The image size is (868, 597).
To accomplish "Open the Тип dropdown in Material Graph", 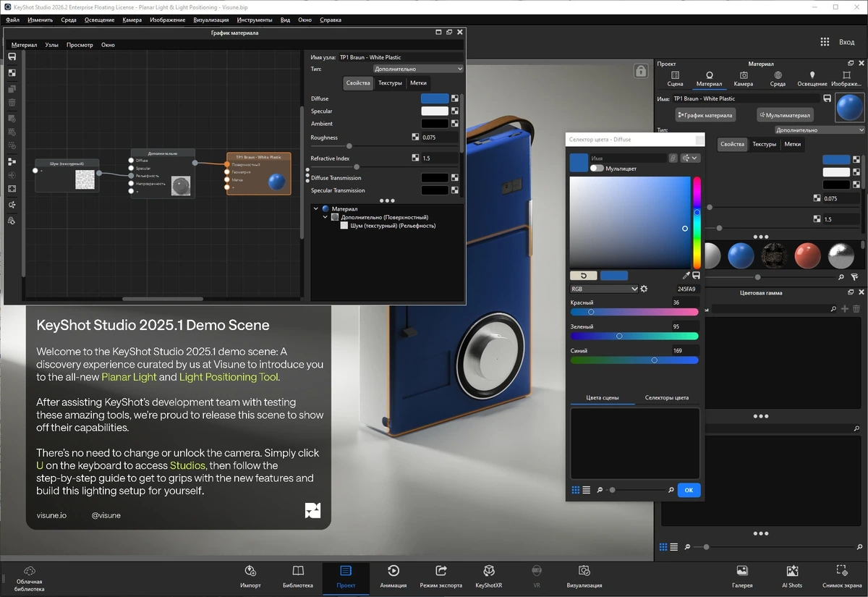I will (x=418, y=69).
